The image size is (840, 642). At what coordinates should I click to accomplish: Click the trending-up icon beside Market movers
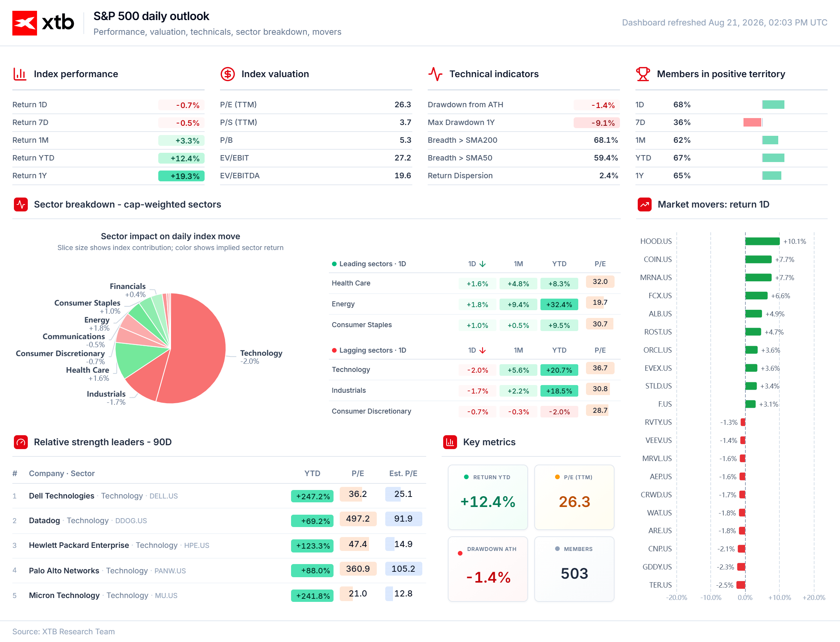(645, 204)
